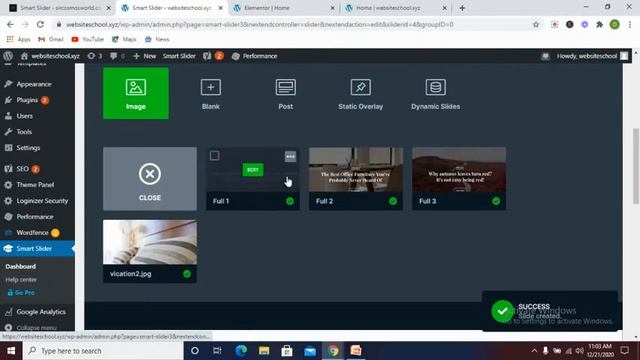Open the New content menu in admin bar

click(x=144, y=56)
